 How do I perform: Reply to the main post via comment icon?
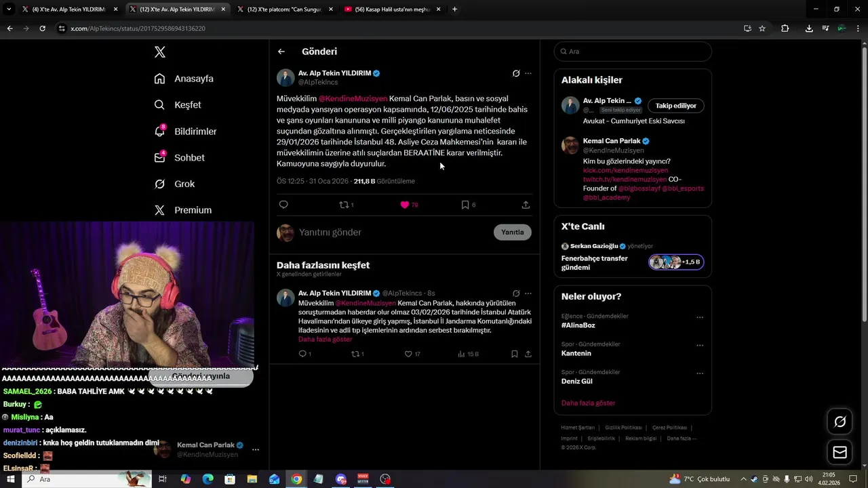pyautogui.click(x=283, y=205)
